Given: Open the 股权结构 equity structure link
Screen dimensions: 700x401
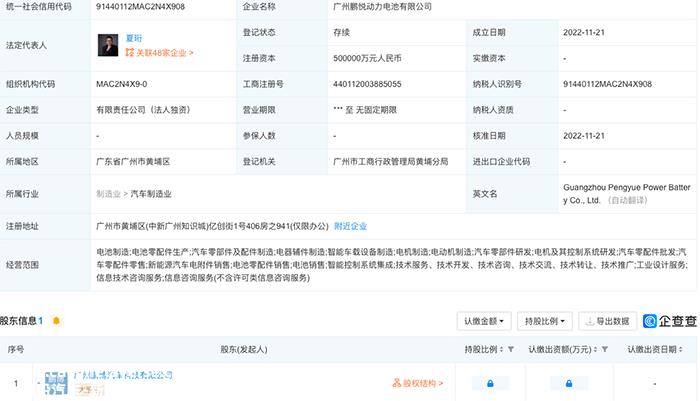Looking at the screenshot, I should pyautogui.click(x=418, y=383).
